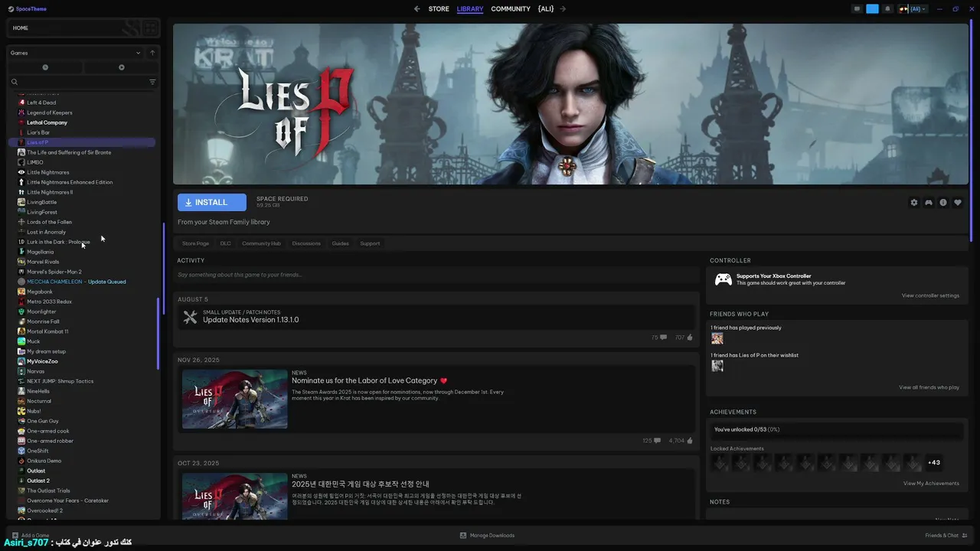Viewport: 980px width, 551px height.
Task: Click View My Achievements
Action: pos(931,484)
